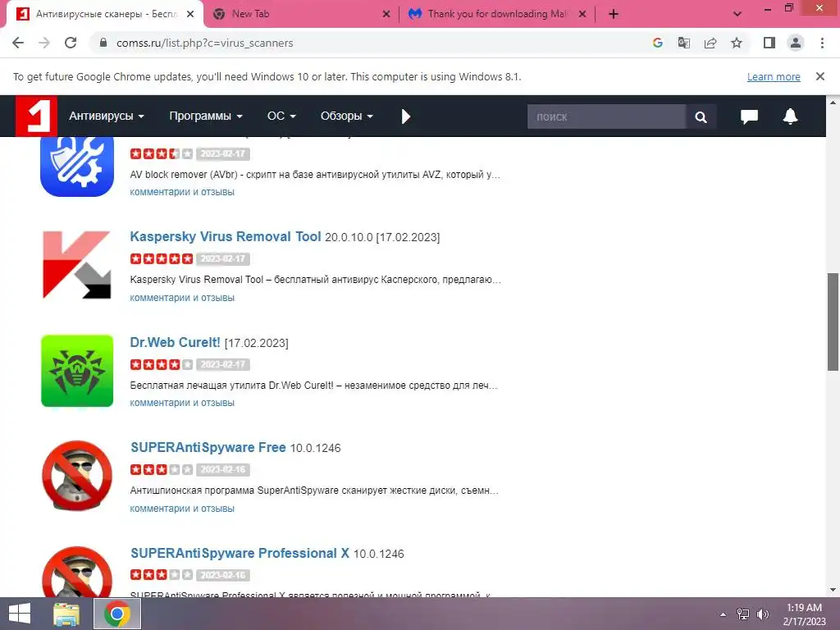
Task: Open the tab search chevron
Action: [737, 14]
